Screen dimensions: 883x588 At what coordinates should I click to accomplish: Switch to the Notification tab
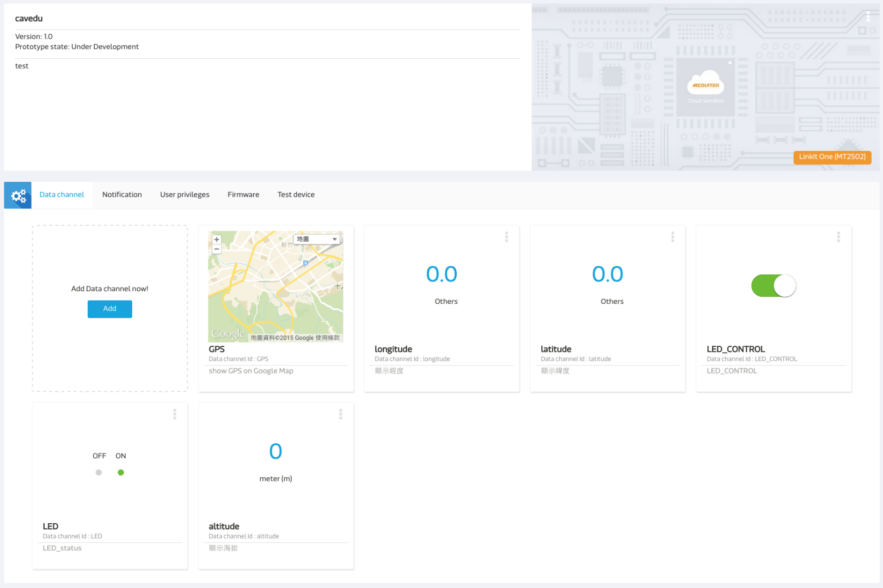122,194
